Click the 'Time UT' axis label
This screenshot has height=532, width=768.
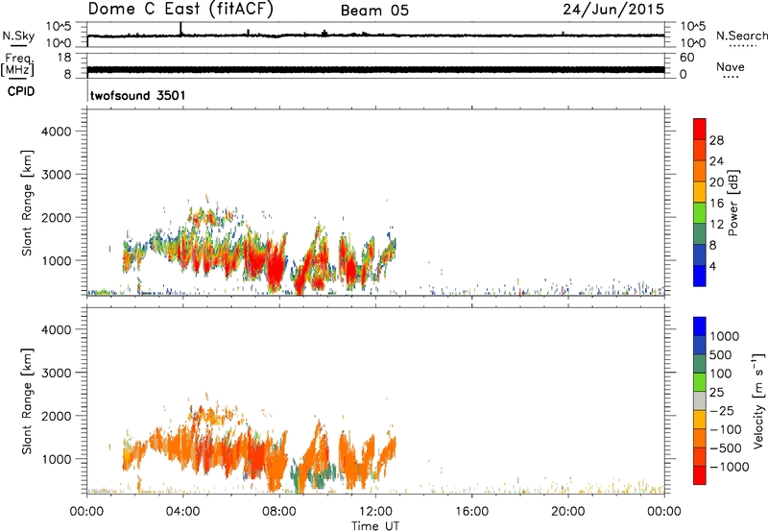pos(375,526)
